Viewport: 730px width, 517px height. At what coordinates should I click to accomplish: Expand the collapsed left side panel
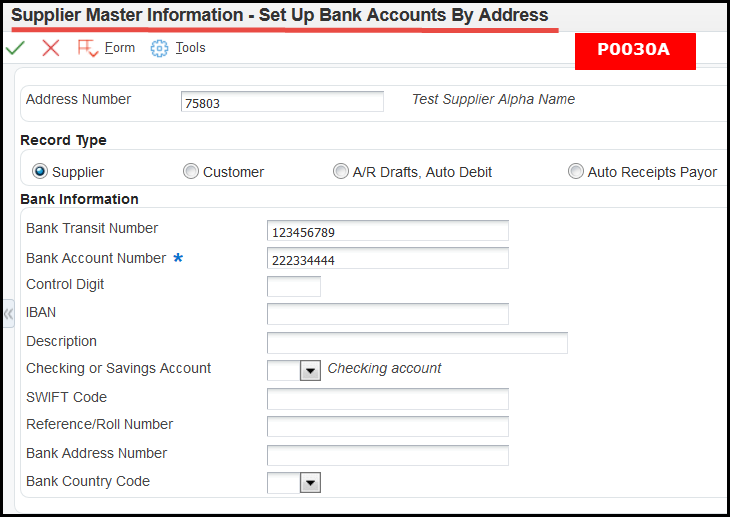[8, 314]
